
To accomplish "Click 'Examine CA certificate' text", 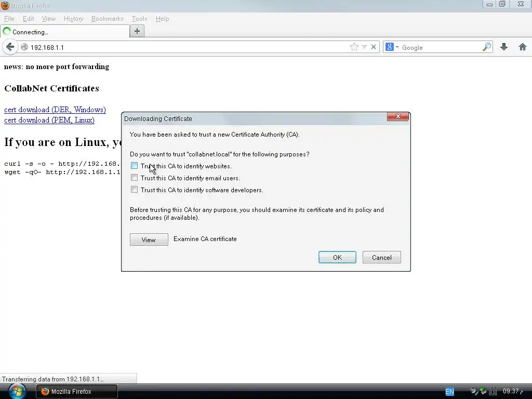I will (205, 239).
